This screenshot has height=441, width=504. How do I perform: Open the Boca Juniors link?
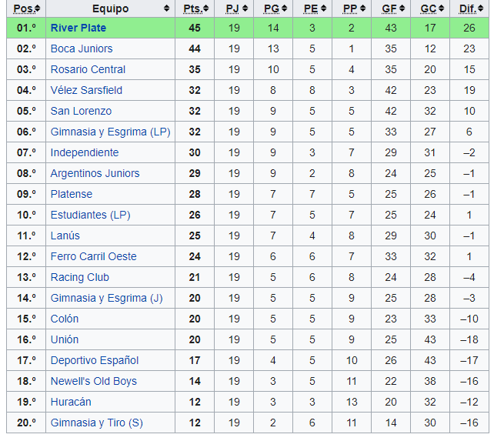82,48
